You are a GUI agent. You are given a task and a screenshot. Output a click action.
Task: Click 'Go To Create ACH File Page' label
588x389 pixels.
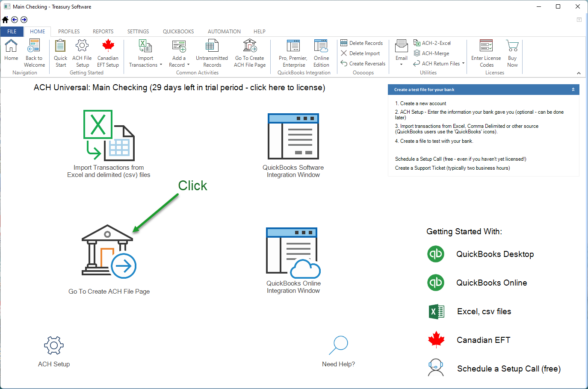pos(109,292)
